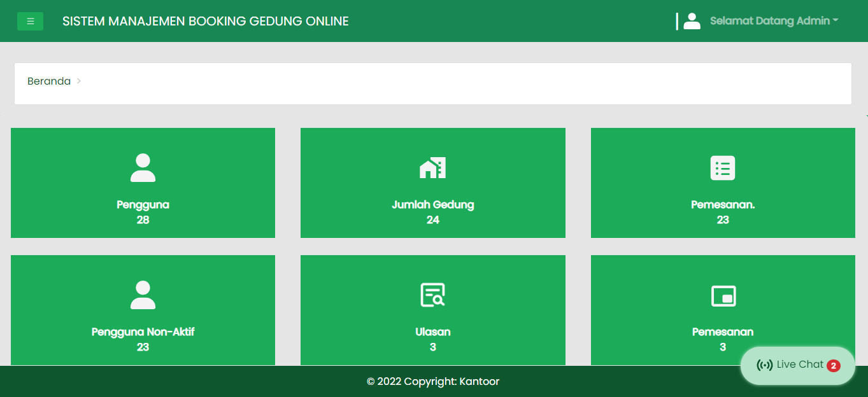Viewport: 868px width, 397px height.
Task: Select the SISTEM MANAJEMEN BOOKING GEDUNG ONLINE title
Action: (x=205, y=21)
